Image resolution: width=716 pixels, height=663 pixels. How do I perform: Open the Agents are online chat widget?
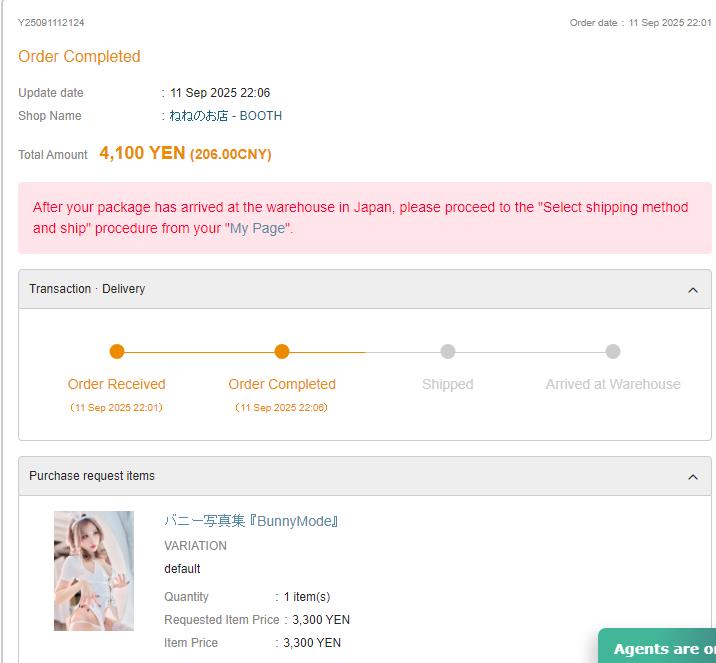click(x=657, y=646)
